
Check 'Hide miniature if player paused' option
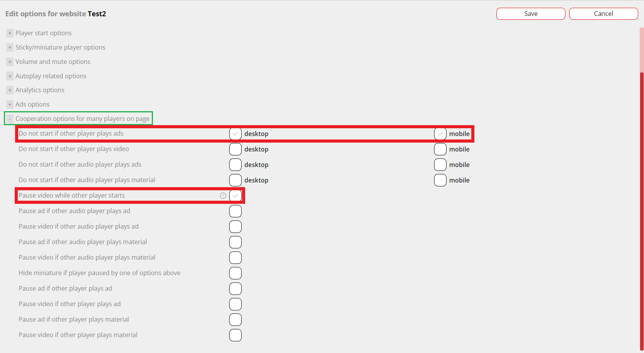235,273
